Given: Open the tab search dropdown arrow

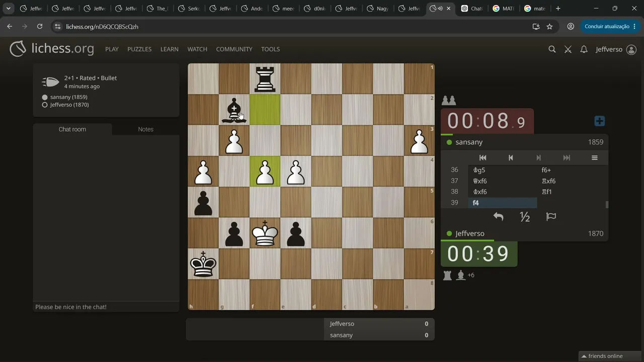Looking at the screenshot, I should pos(9,9).
